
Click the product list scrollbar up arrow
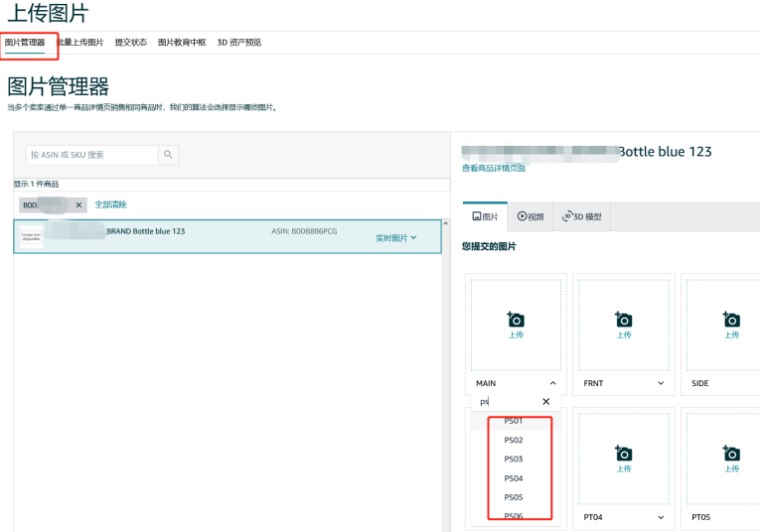446,223
